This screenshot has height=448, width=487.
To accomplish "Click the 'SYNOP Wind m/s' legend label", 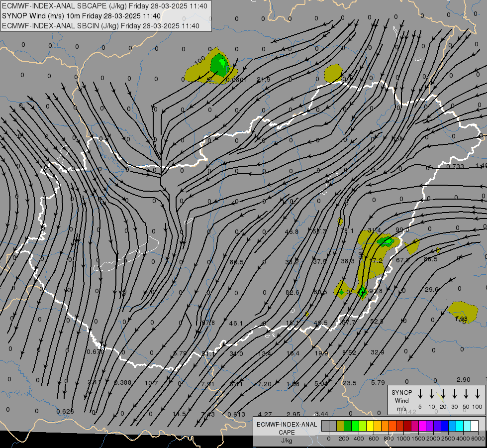I will 401,400.
